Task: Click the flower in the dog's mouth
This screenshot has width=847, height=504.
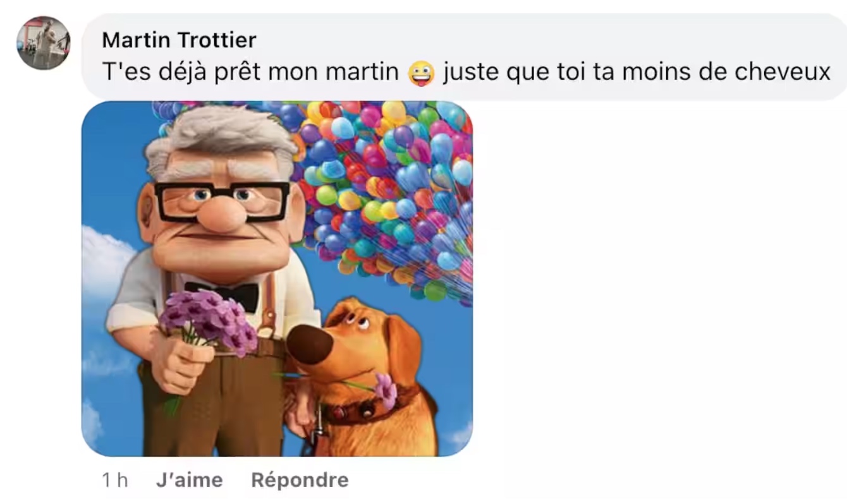Action: [384, 390]
